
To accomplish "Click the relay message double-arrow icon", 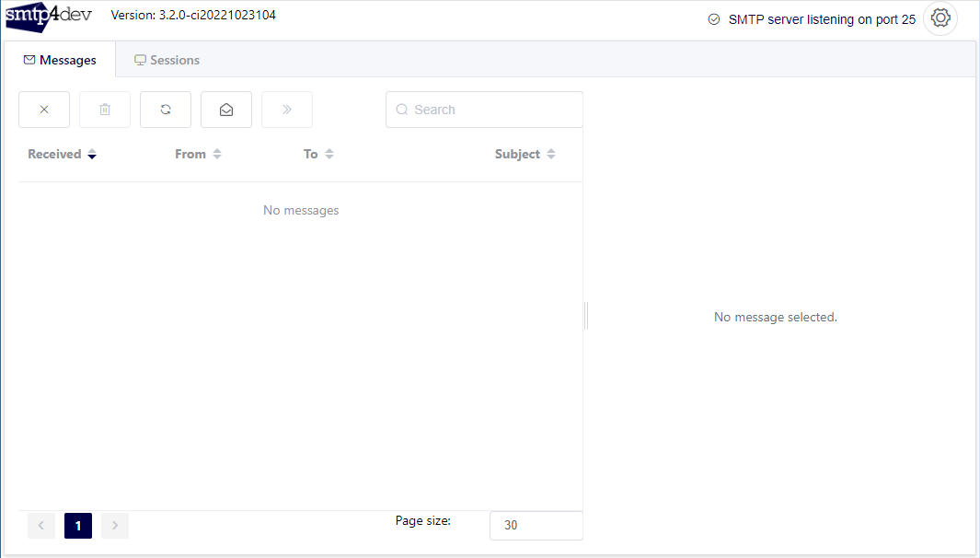I will [x=287, y=110].
